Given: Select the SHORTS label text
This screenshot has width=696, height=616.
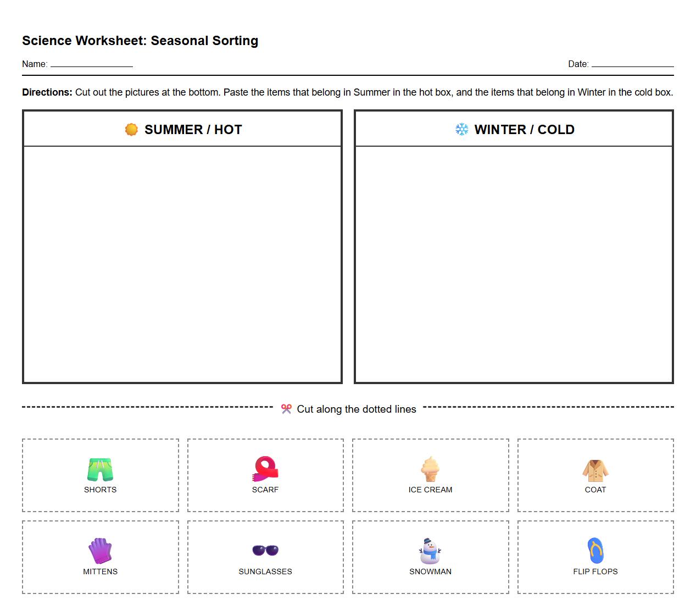Looking at the screenshot, I should click(100, 489).
